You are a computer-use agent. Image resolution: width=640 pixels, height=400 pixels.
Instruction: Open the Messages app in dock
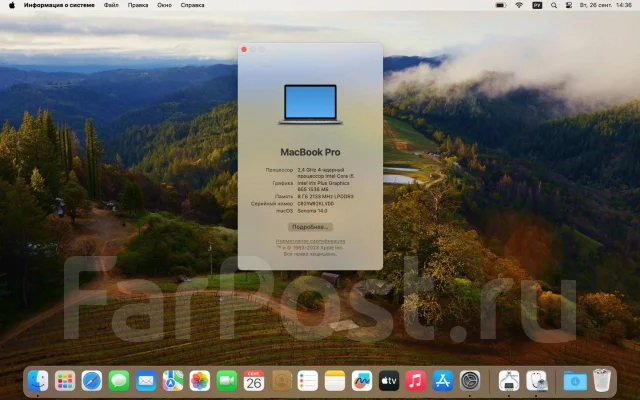[x=119, y=381]
